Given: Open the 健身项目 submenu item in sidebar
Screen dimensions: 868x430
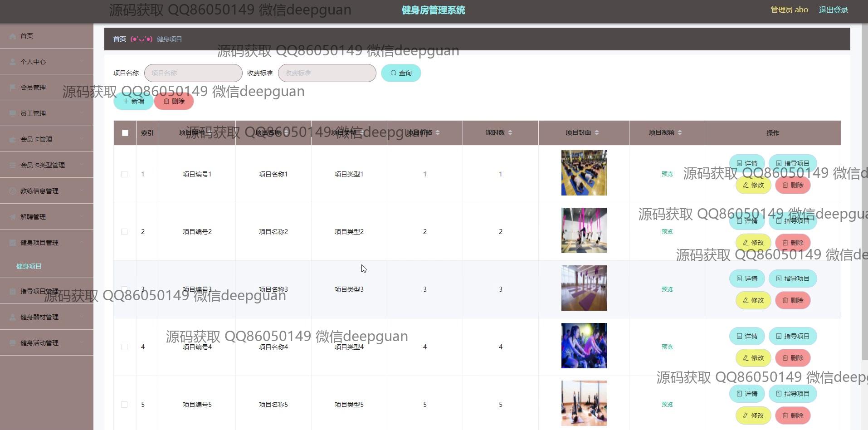Looking at the screenshot, I should point(29,266).
